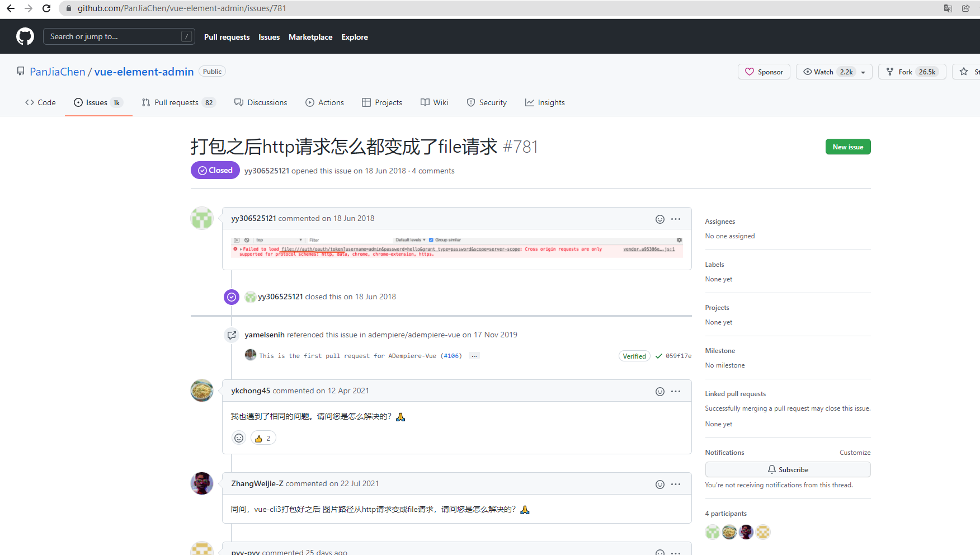Click the '18 Jun 2018' timestamp on first comment
Screen dimensions: 980x555
click(x=354, y=218)
